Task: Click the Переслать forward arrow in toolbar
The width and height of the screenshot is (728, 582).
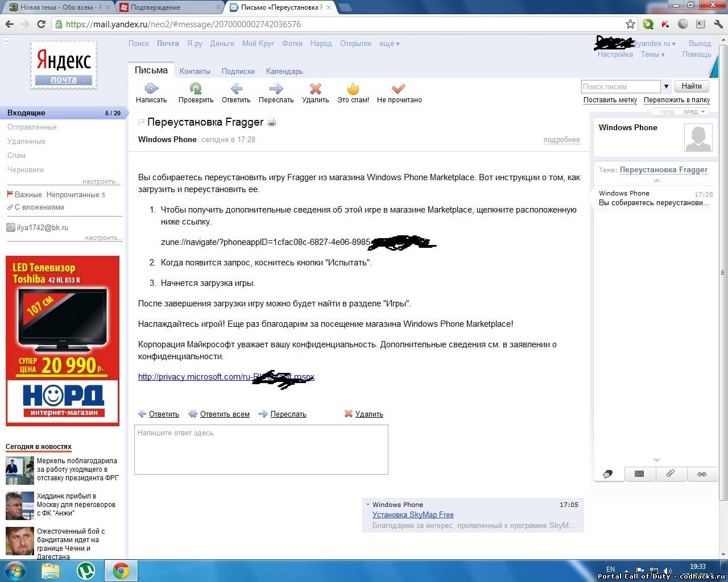Action: (276, 89)
